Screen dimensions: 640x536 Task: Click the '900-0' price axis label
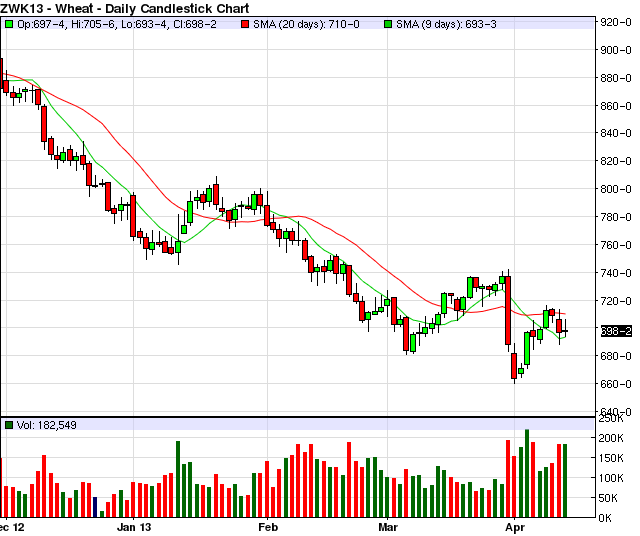[616, 50]
